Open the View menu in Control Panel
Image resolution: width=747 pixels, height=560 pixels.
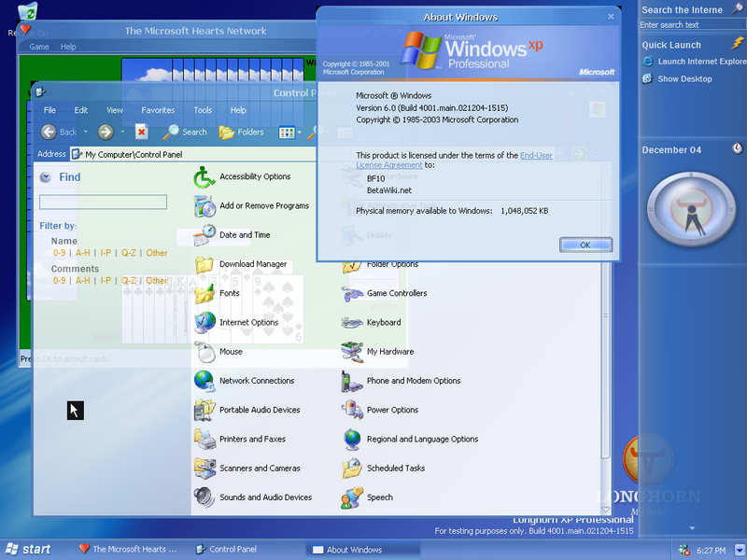pos(115,110)
